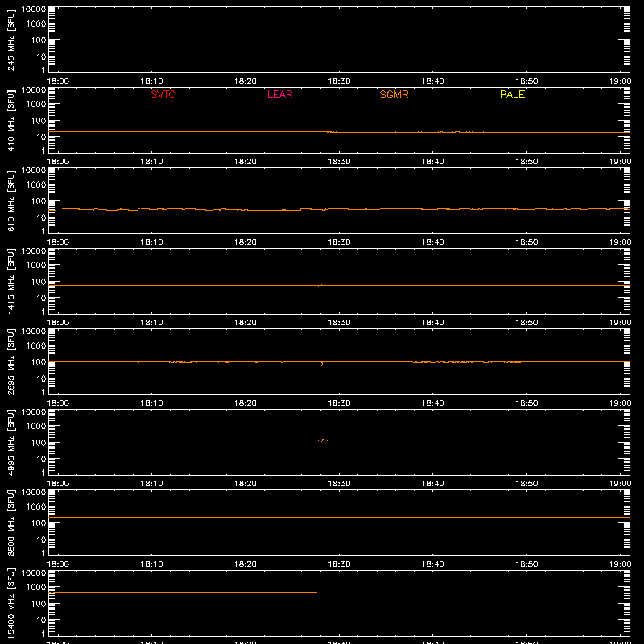Click the yellow PALE station label

(512, 94)
